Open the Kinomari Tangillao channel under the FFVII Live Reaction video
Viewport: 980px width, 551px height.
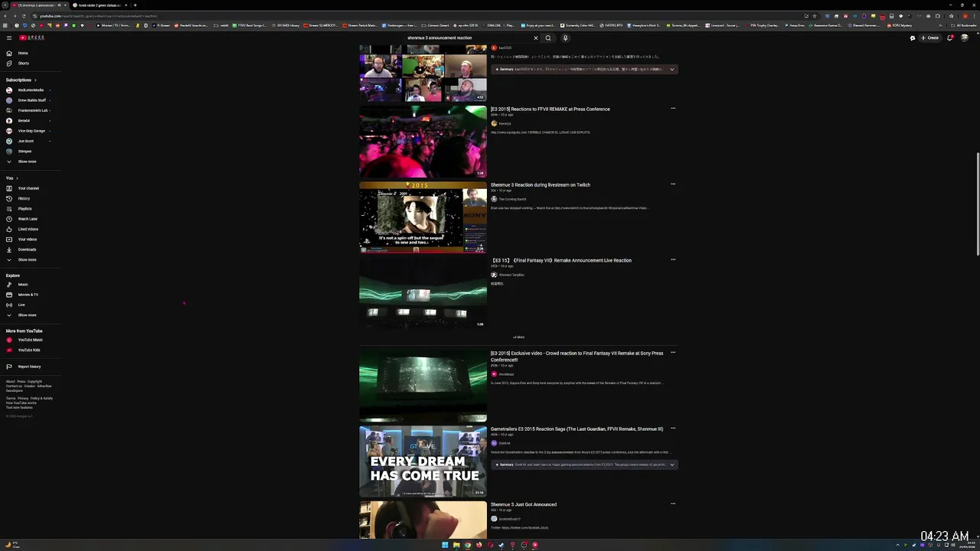coord(511,275)
